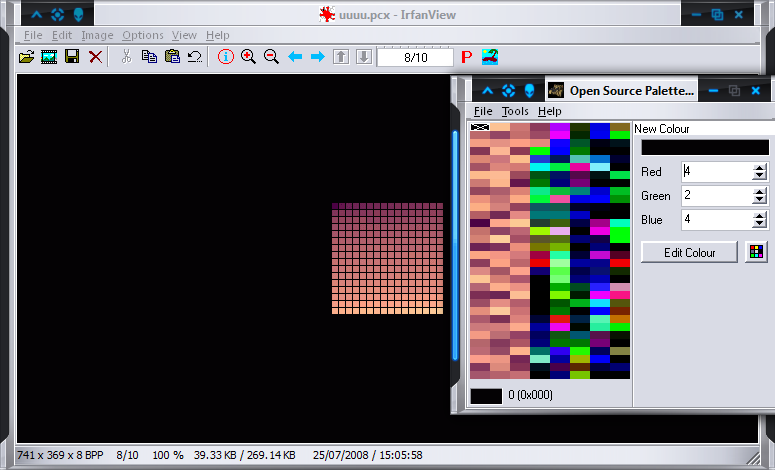Open the Image menu in IrfanView

(97, 35)
